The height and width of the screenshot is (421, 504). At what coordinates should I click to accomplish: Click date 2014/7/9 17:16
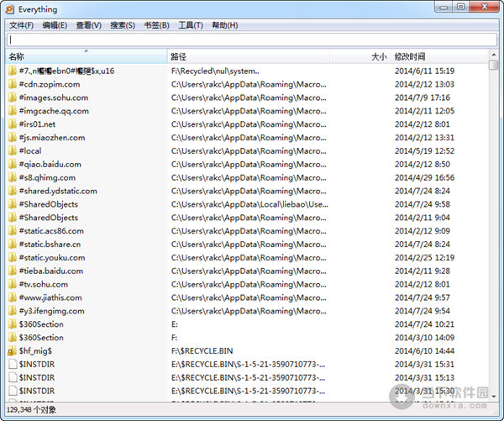(x=423, y=97)
